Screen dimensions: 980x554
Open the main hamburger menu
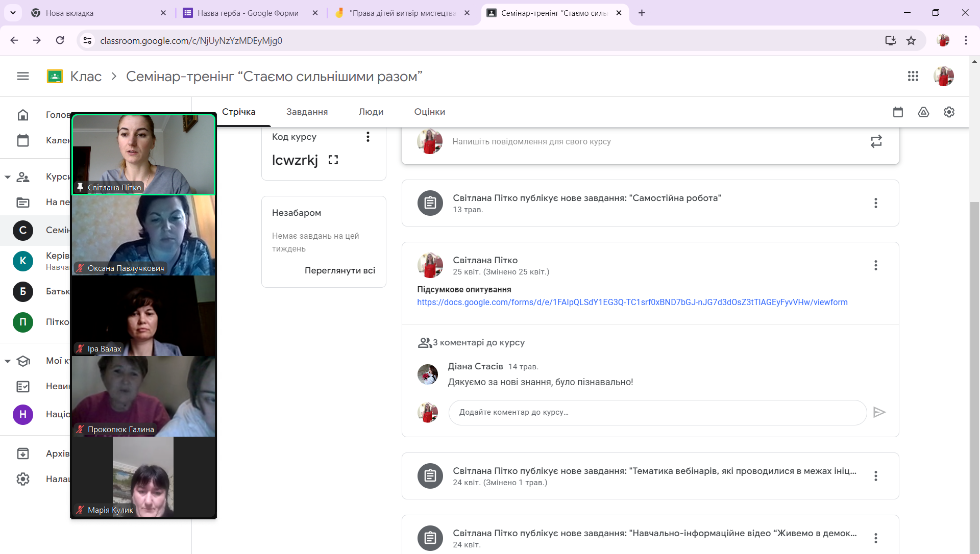pyautogui.click(x=23, y=77)
